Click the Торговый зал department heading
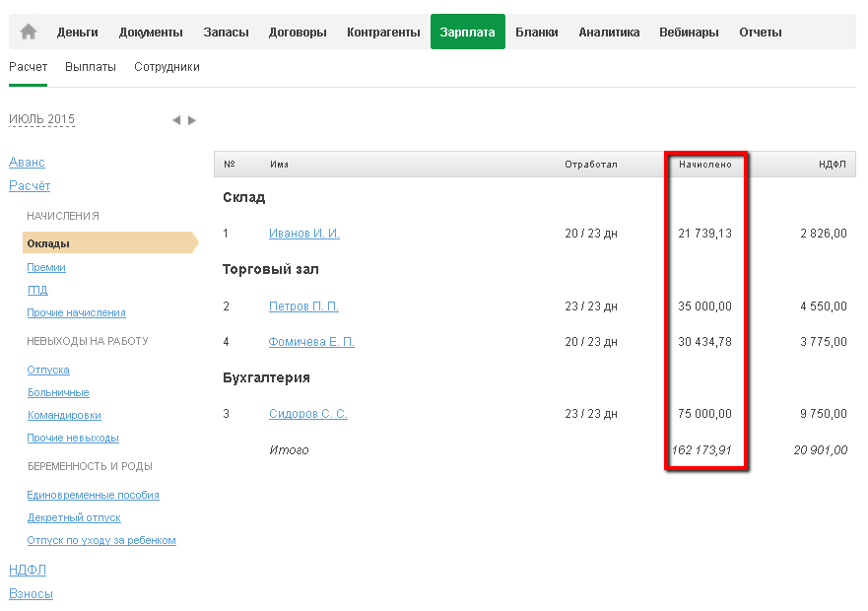 [x=271, y=270]
